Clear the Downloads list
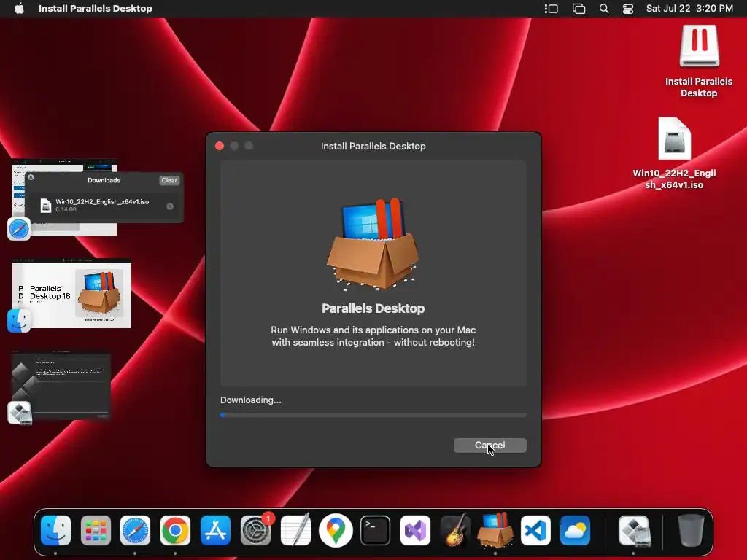Image resolution: width=747 pixels, height=560 pixels. (169, 180)
